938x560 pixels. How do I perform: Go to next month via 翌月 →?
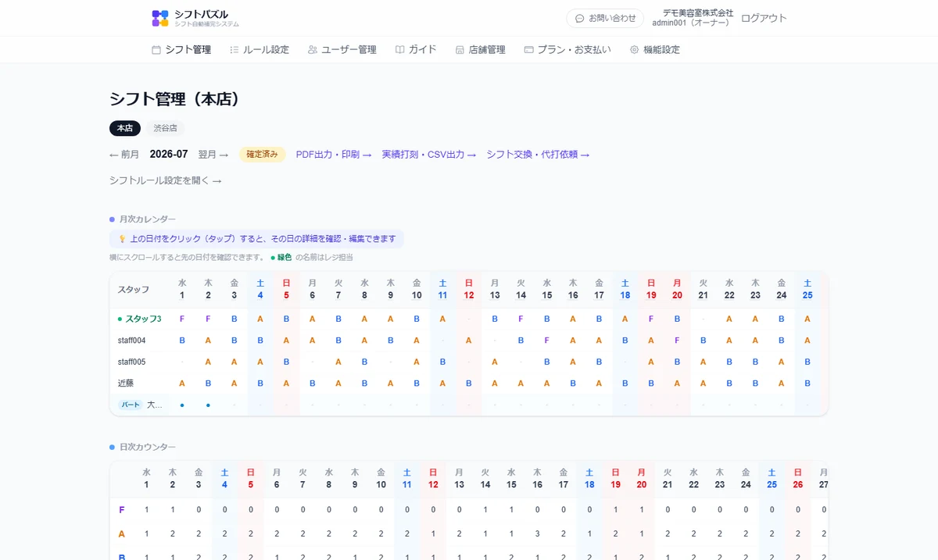[213, 155]
